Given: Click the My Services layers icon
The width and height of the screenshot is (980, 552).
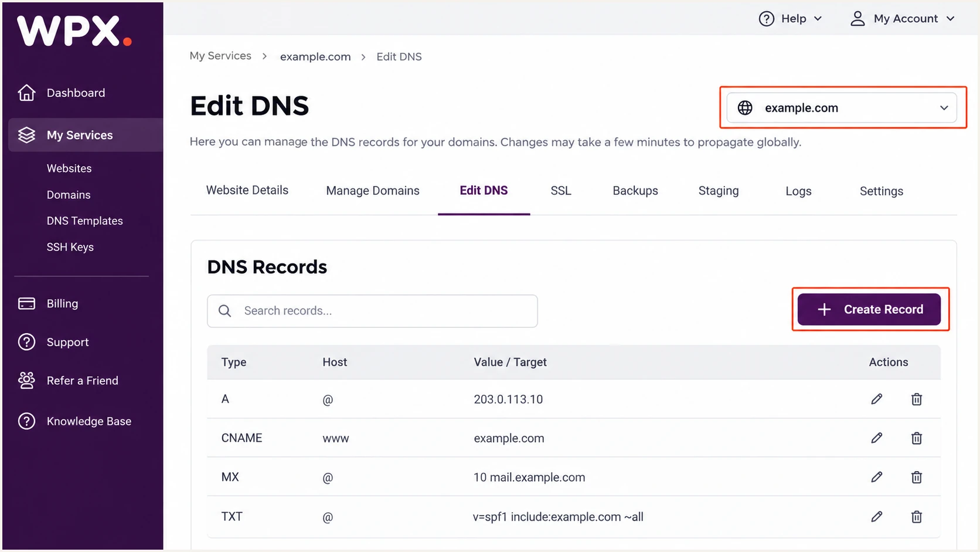Looking at the screenshot, I should [26, 135].
